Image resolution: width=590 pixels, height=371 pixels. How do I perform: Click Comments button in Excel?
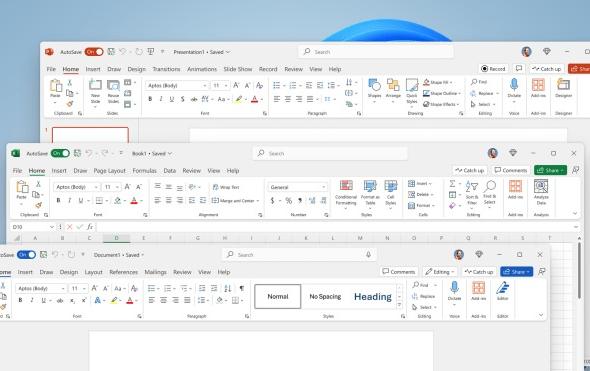click(511, 170)
